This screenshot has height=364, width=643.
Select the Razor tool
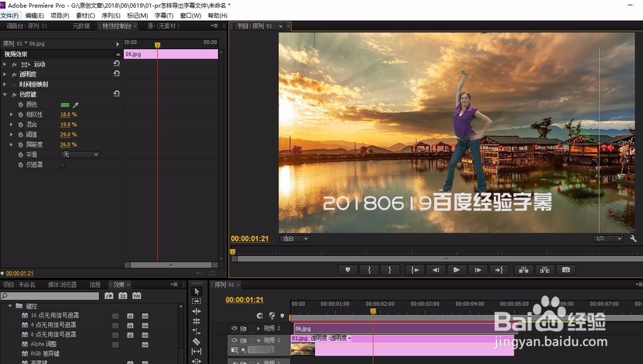[x=197, y=341]
